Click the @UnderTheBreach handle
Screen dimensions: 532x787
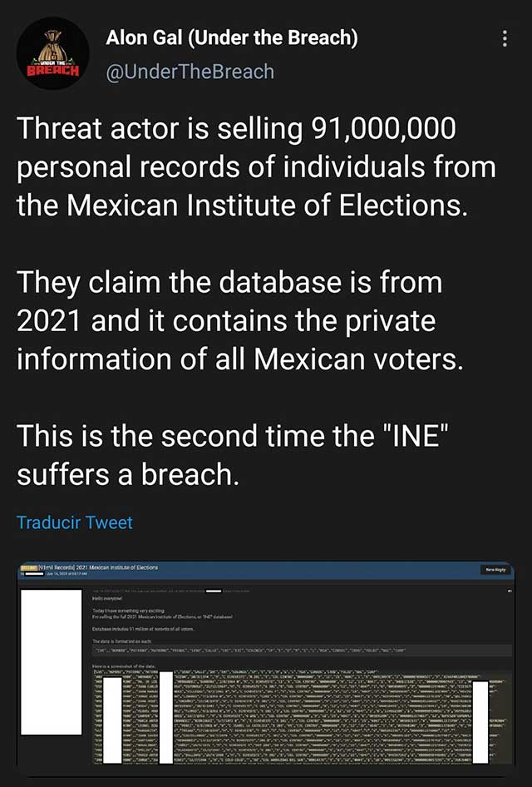(190, 72)
